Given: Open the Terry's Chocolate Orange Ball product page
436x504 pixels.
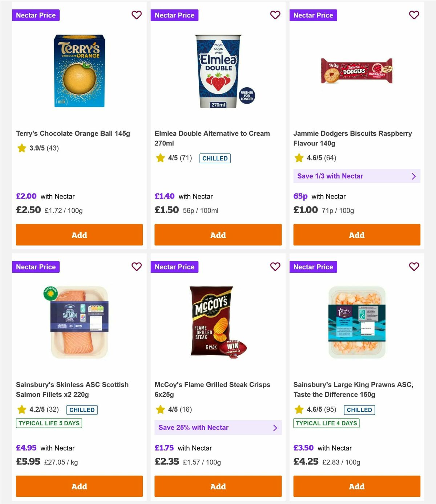Looking at the screenshot, I should (73, 133).
